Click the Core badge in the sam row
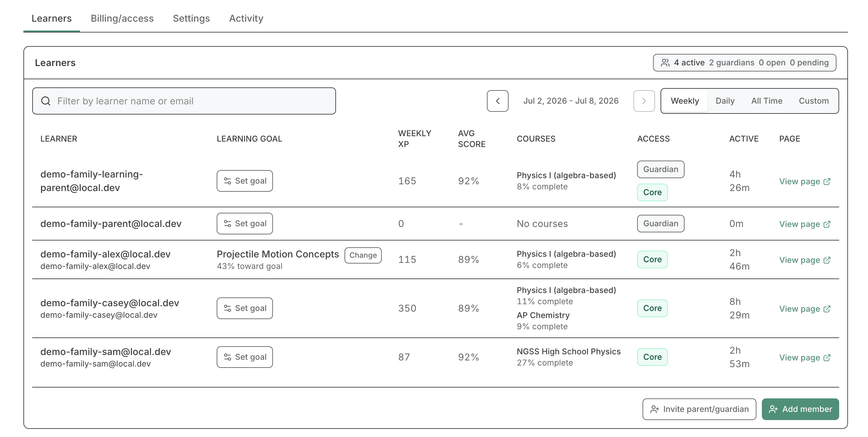Viewport: 868px width, 437px height. click(652, 357)
